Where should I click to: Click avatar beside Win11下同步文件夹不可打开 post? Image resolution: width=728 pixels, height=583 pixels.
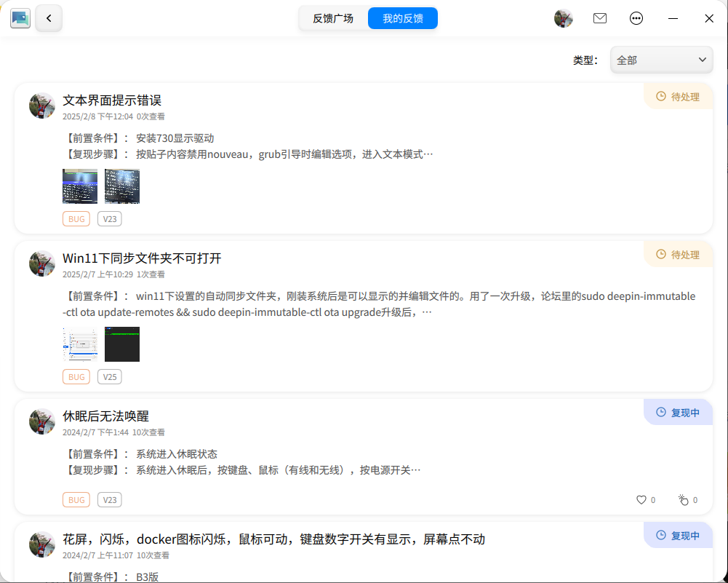coord(42,263)
